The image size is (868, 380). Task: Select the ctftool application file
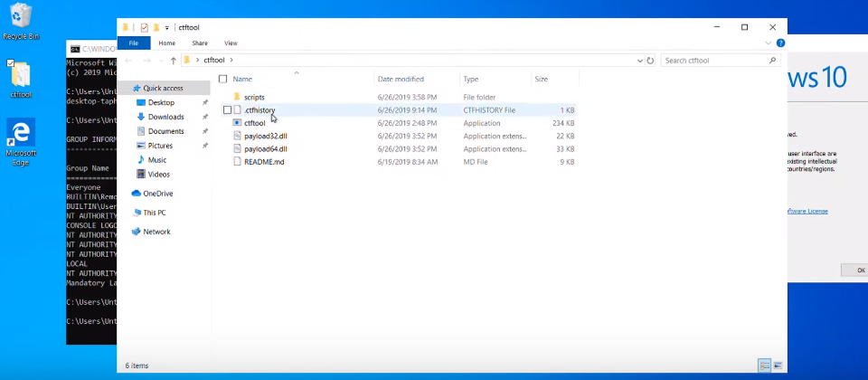pos(254,123)
